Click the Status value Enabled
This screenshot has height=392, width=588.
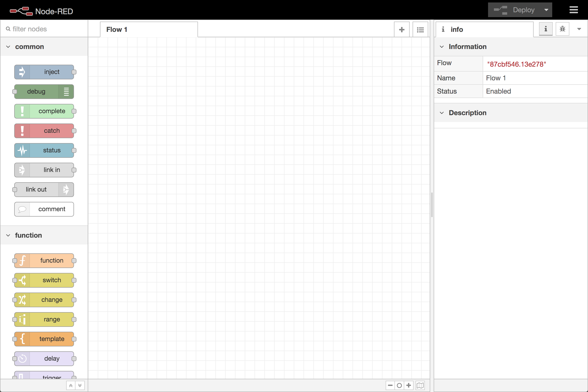tap(498, 91)
